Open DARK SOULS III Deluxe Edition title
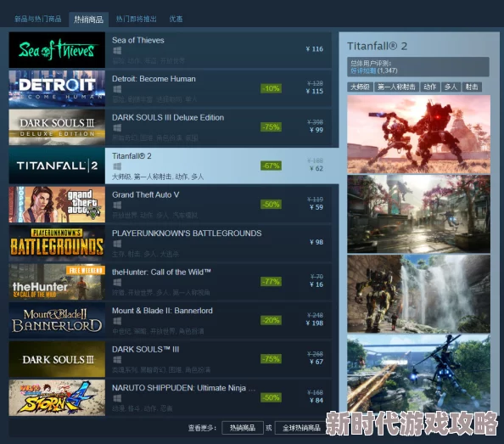 [168, 117]
